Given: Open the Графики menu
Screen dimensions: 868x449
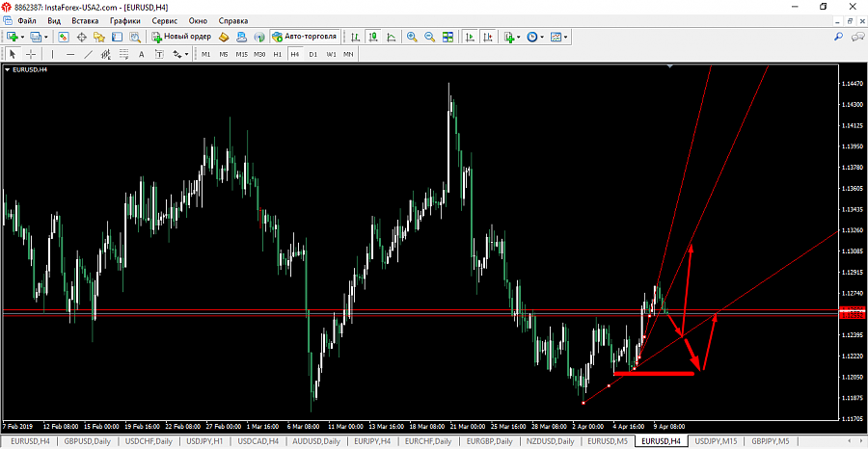Looking at the screenshot, I should [125, 21].
